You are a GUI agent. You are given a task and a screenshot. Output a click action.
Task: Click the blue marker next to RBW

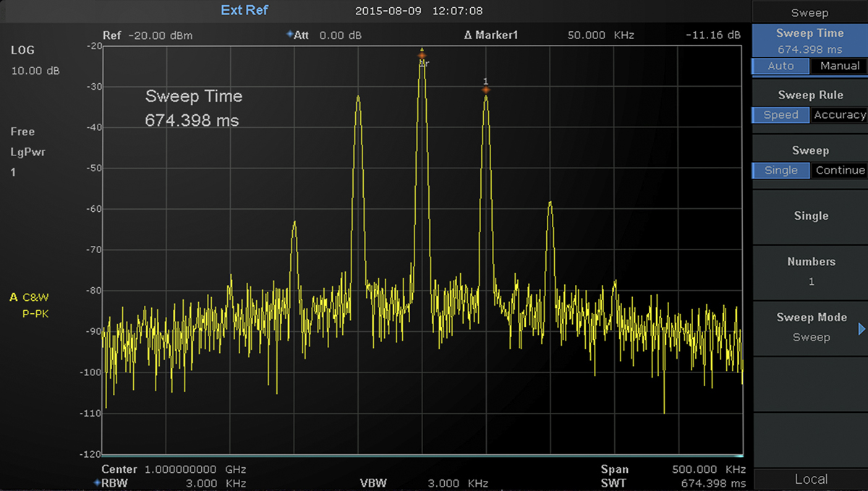pos(97,482)
